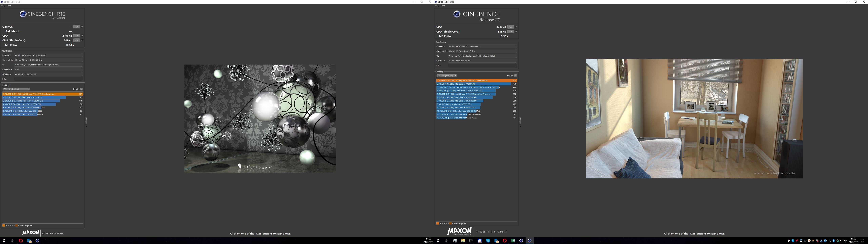Open File Explorer on the R20 monitor taskbar
868x244 pixels.
coord(463,241)
